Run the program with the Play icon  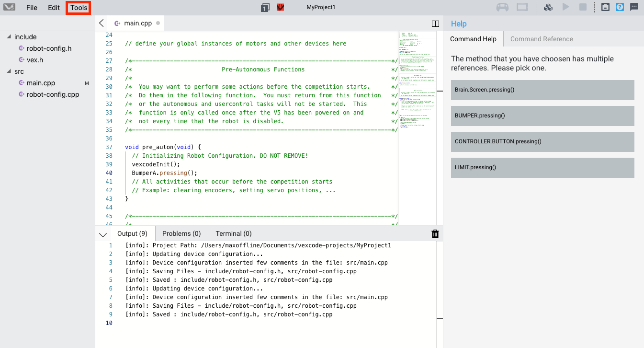[566, 7]
